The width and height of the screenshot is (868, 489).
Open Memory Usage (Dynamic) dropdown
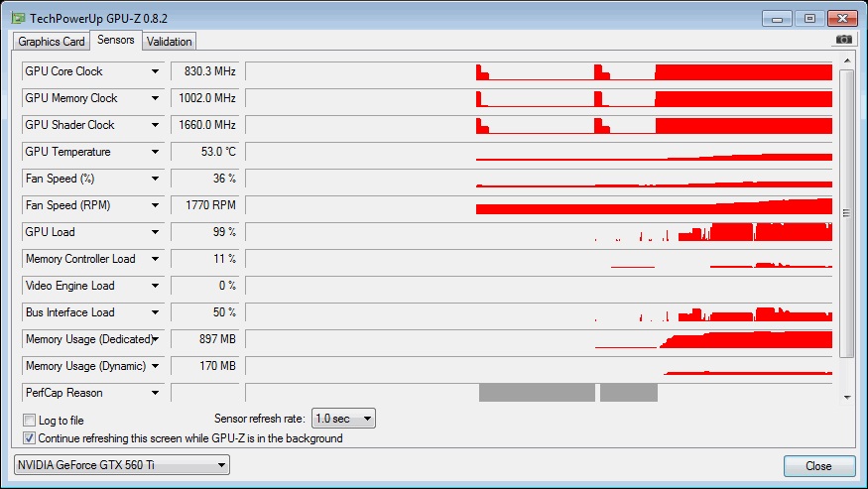point(155,366)
